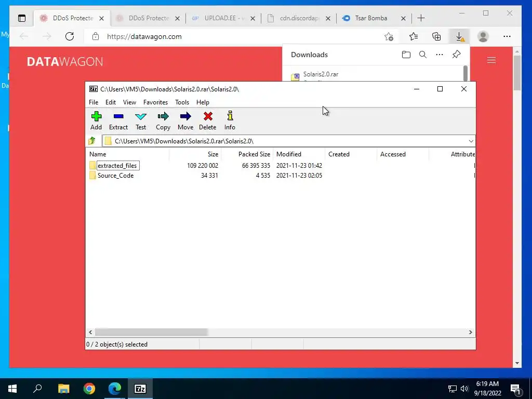The width and height of the screenshot is (532, 399).
Task: Open DataWagon hamburger menu icon
Action: tap(491, 60)
